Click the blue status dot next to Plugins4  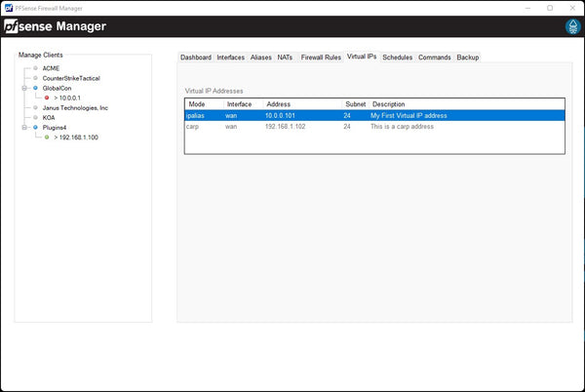[36, 127]
